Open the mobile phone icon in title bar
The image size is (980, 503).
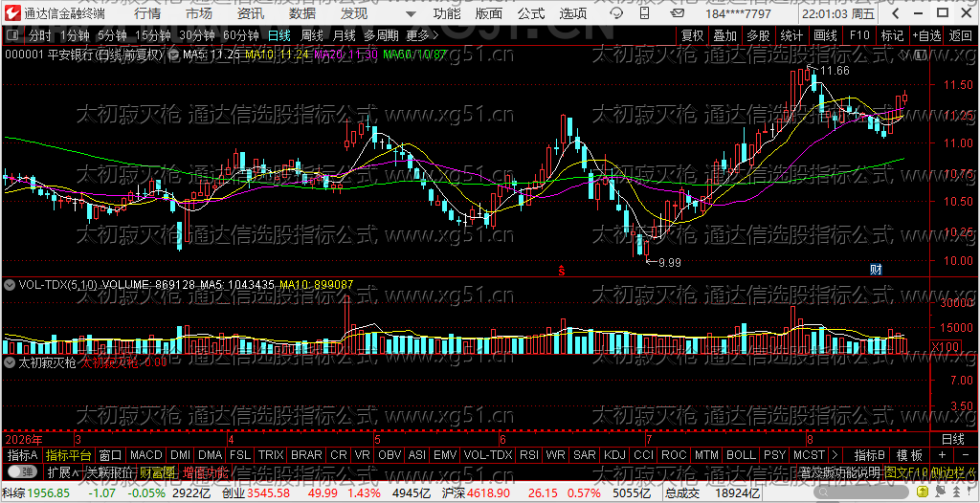click(x=644, y=13)
